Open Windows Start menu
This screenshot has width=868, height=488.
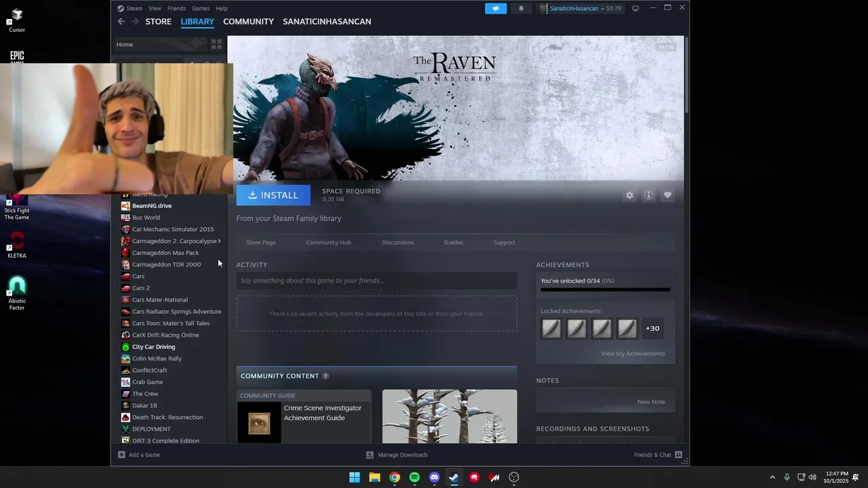tap(355, 477)
